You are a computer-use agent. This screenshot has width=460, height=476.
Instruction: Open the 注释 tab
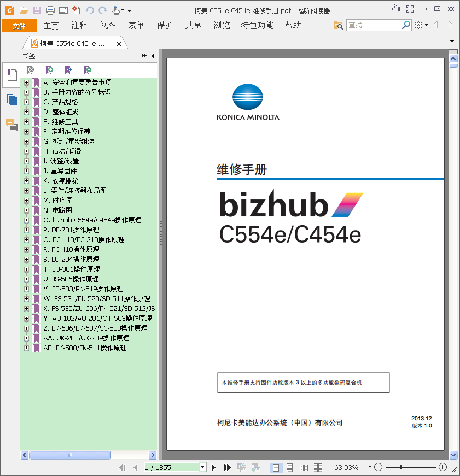79,26
